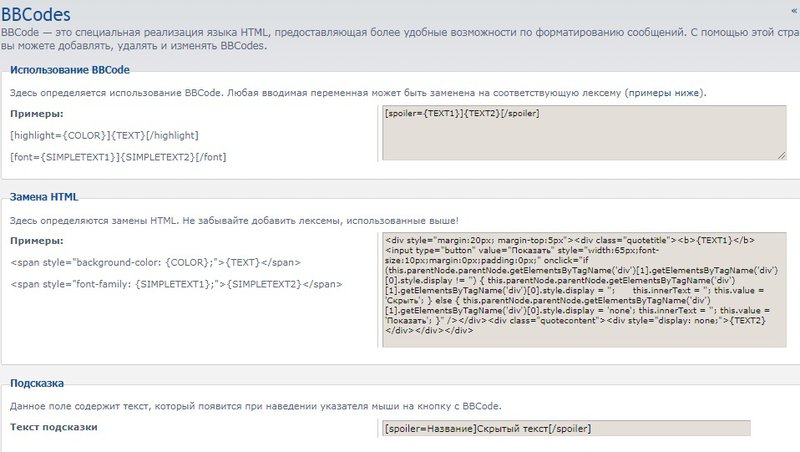Click the BBCode usage description sentence

[357, 93]
